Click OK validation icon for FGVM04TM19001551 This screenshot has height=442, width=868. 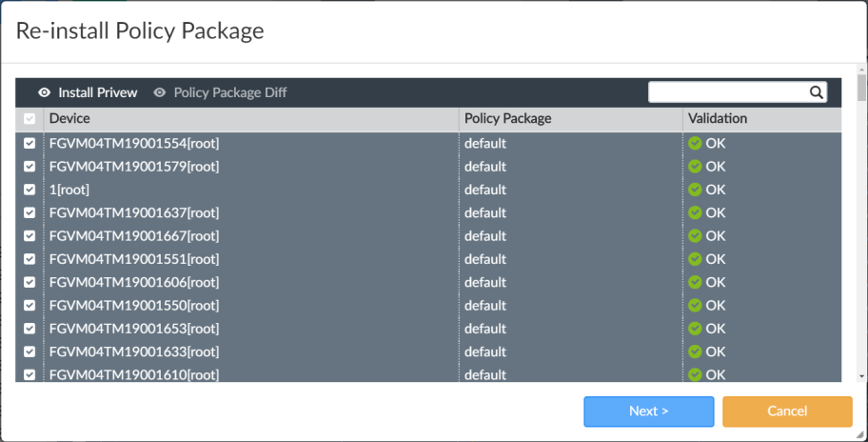(695, 260)
